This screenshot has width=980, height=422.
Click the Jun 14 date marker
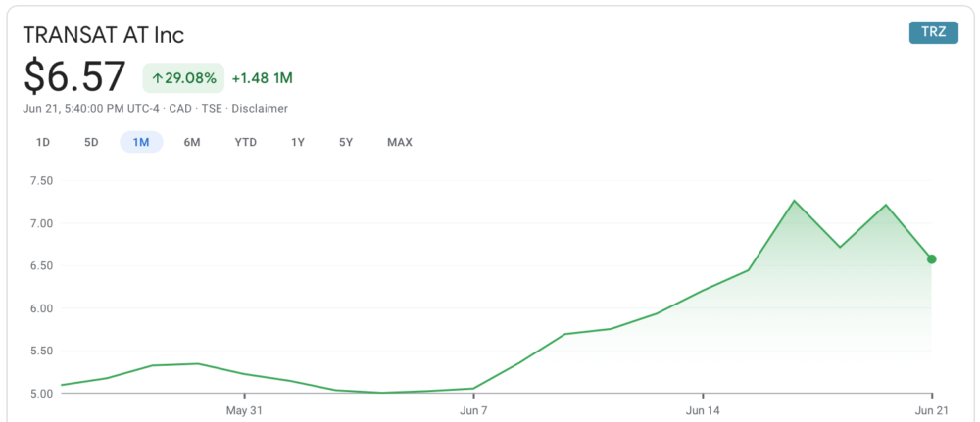[703, 409]
